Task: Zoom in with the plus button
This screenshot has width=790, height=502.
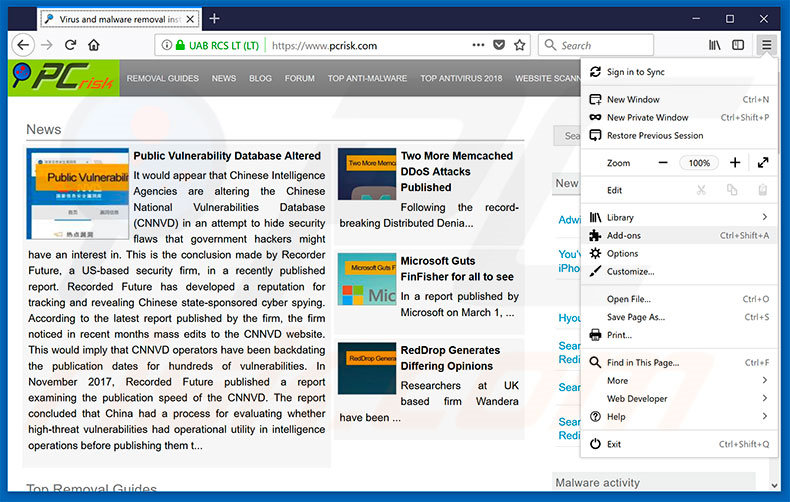Action: (x=735, y=163)
